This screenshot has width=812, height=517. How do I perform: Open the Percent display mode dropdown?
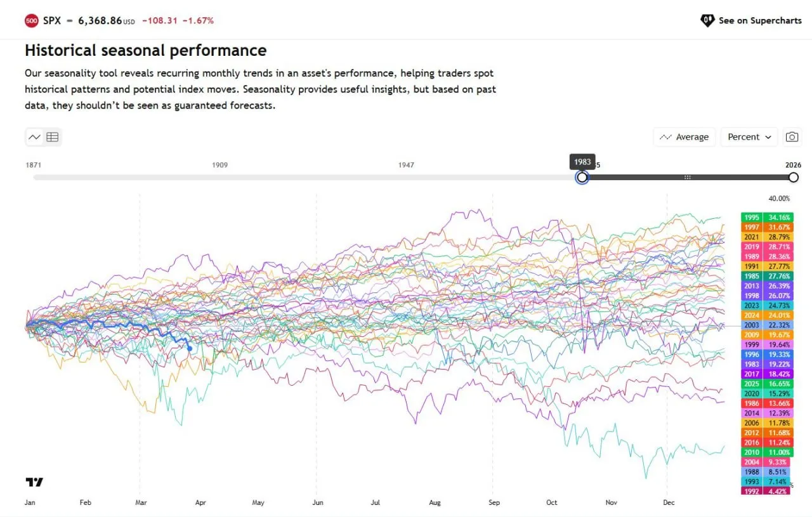point(749,136)
